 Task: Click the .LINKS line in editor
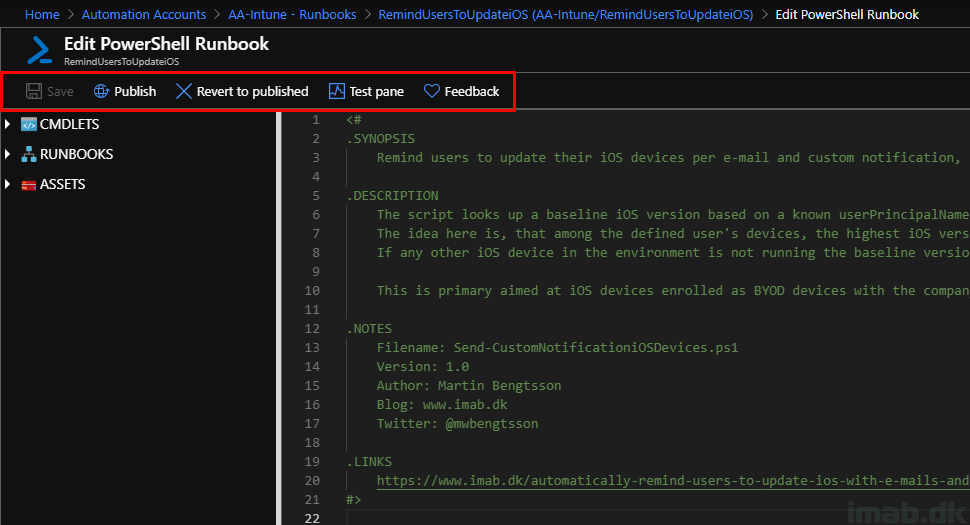click(x=369, y=461)
